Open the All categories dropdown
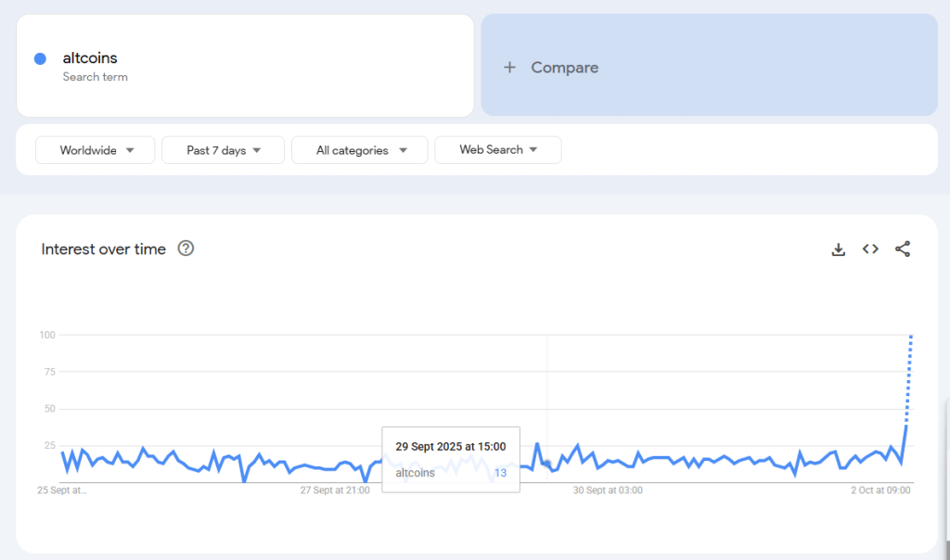 coord(360,150)
